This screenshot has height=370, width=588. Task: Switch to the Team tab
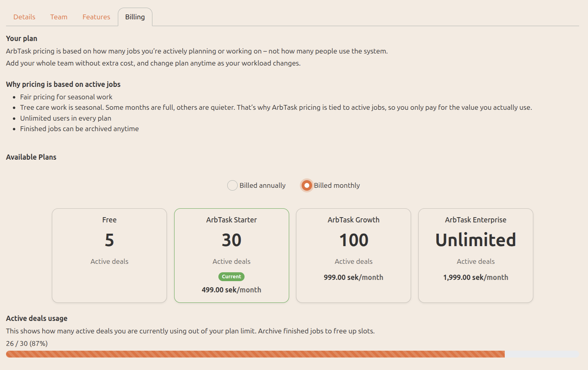click(x=59, y=17)
